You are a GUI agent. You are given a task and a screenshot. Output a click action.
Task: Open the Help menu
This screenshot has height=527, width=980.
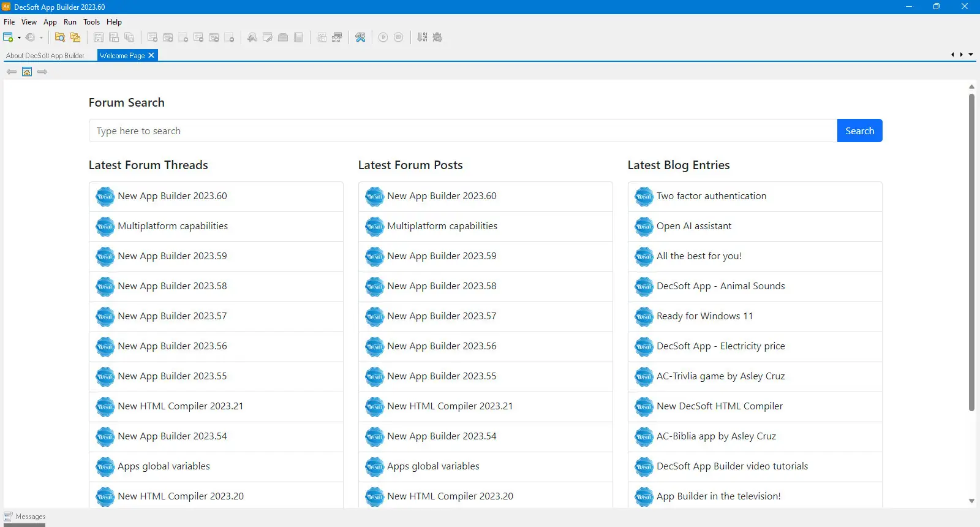tap(115, 22)
